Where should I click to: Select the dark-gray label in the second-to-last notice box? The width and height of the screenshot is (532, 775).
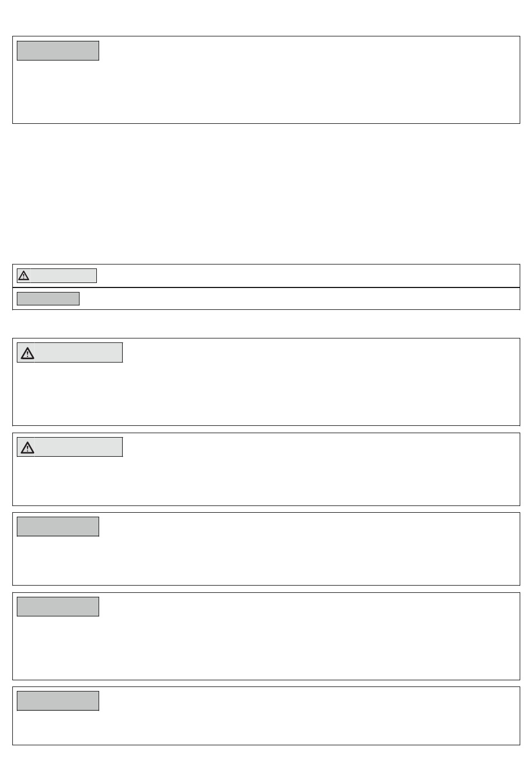(58, 606)
